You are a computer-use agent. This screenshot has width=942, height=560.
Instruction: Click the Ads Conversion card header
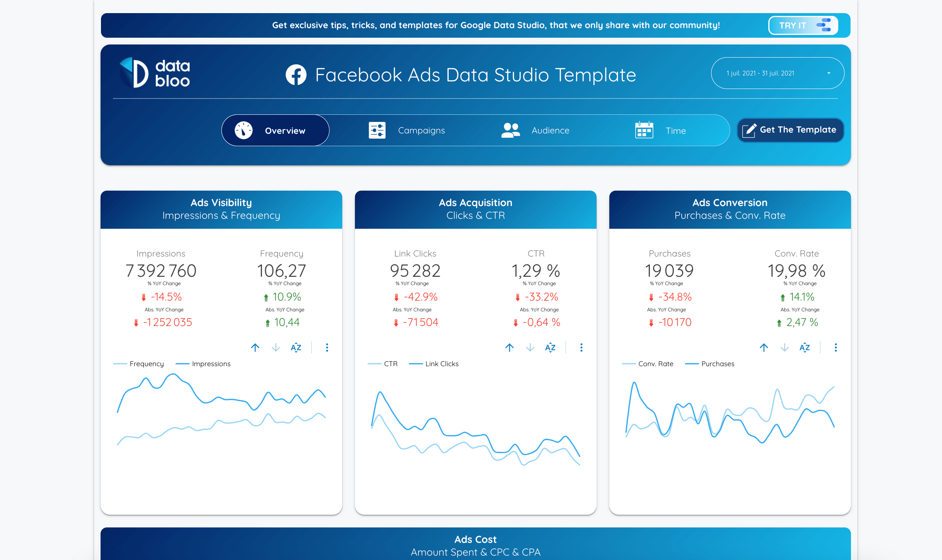click(730, 209)
